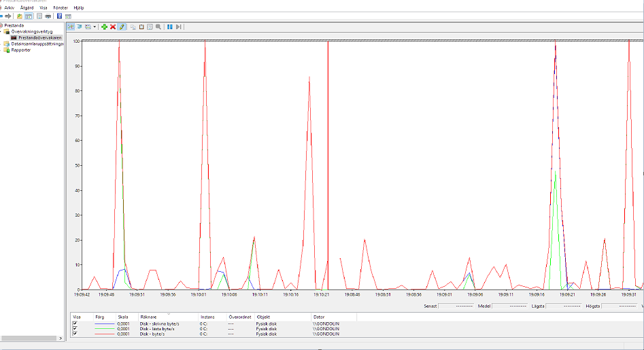Open the graph type dropdown arrow
The image size is (644, 350).
tap(95, 27)
